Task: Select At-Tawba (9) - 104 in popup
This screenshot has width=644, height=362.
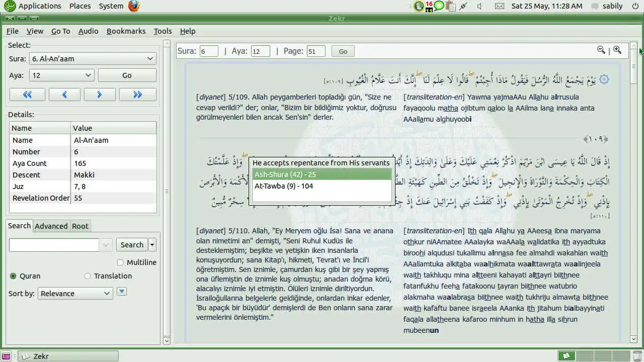Action: (x=321, y=186)
